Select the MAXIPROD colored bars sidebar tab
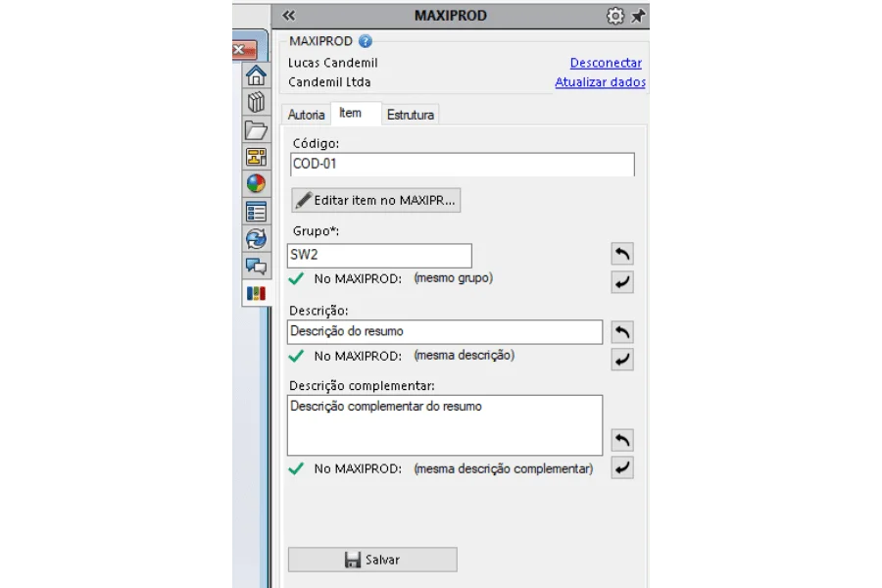The width and height of the screenshot is (882, 588). tap(256, 293)
